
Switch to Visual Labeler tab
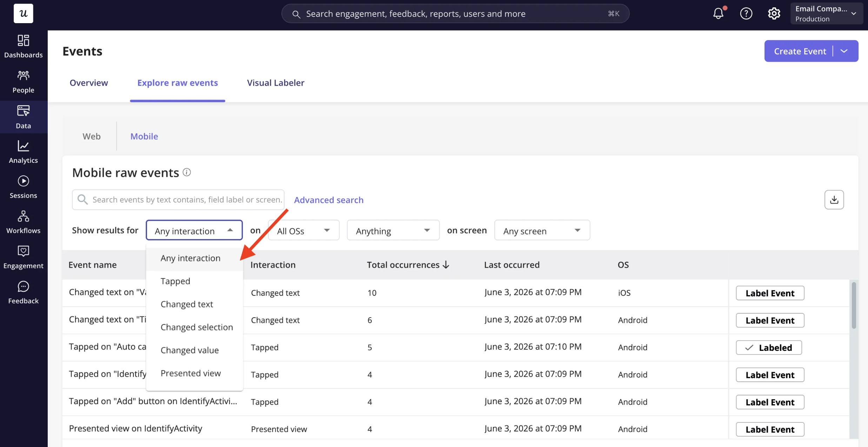click(x=275, y=83)
